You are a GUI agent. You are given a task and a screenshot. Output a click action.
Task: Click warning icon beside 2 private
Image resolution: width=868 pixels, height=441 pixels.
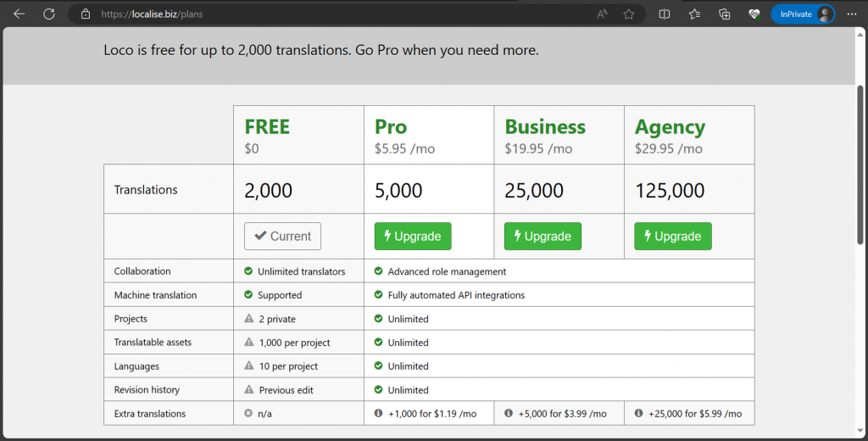pyautogui.click(x=249, y=319)
